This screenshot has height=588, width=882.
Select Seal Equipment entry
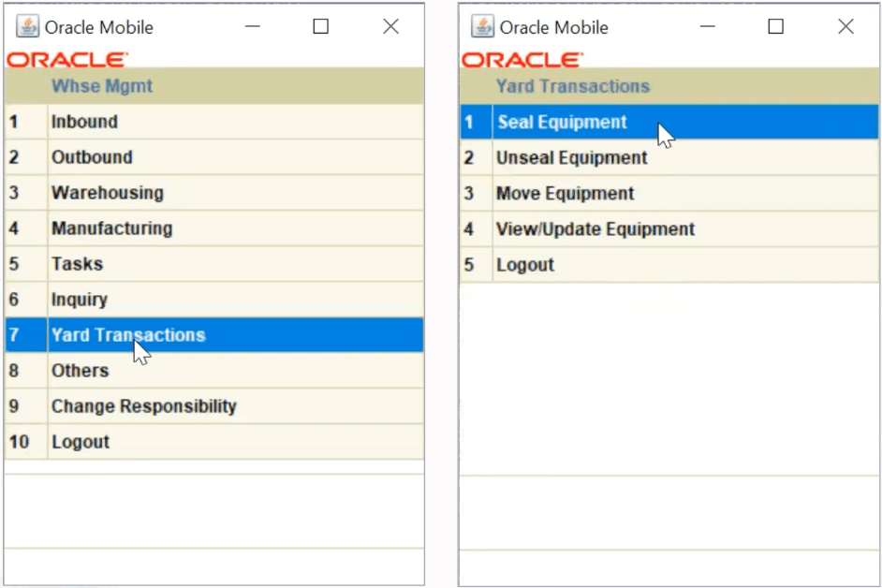coord(669,122)
